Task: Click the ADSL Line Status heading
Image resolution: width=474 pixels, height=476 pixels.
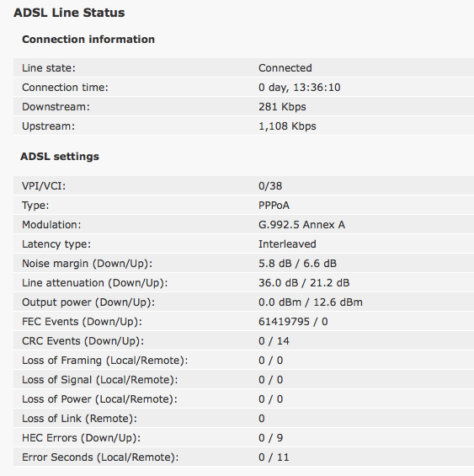Action: [69, 13]
